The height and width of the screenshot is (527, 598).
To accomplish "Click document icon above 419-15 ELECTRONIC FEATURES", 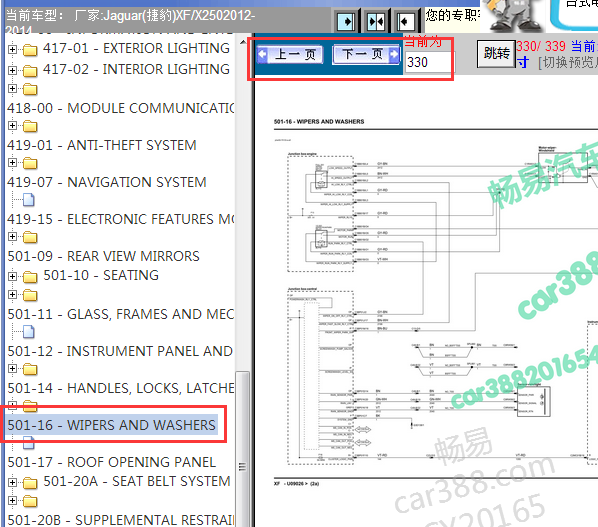I will [29, 199].
